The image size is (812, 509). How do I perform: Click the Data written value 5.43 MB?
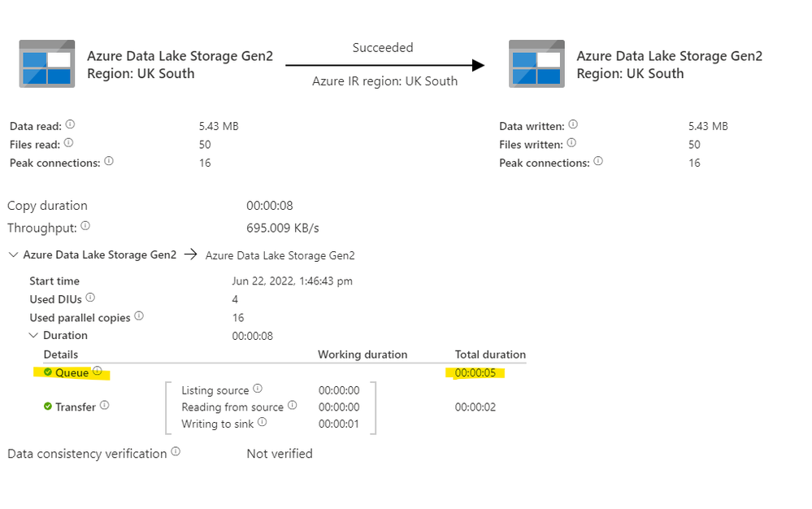tap(708, 126)
